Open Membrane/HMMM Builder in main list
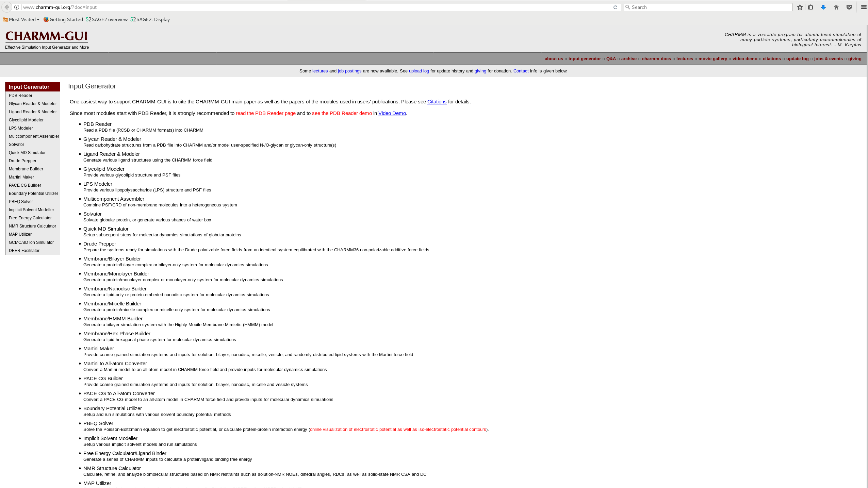868x488 pixels. (113, 319)
